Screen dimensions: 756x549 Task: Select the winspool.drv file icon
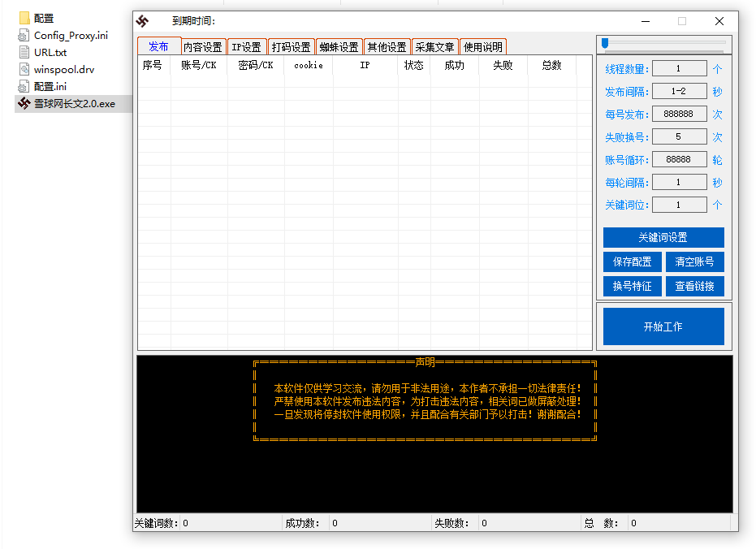click(x=22, y=69)
